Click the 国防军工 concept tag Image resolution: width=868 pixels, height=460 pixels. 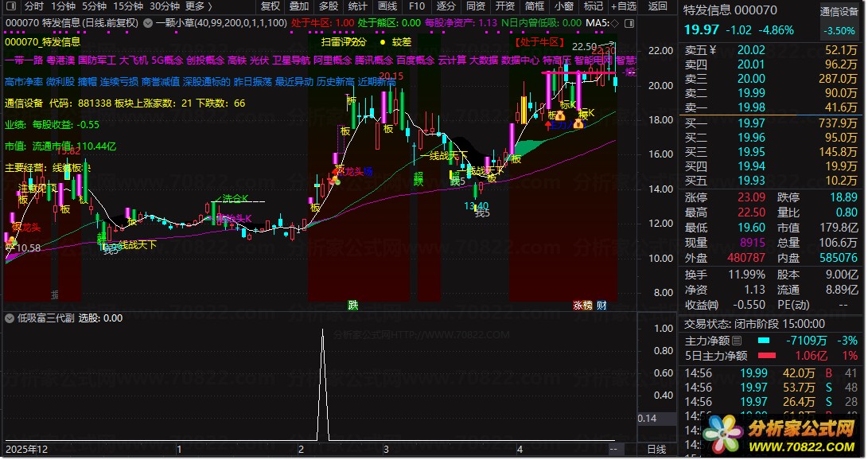coord(97,60)
